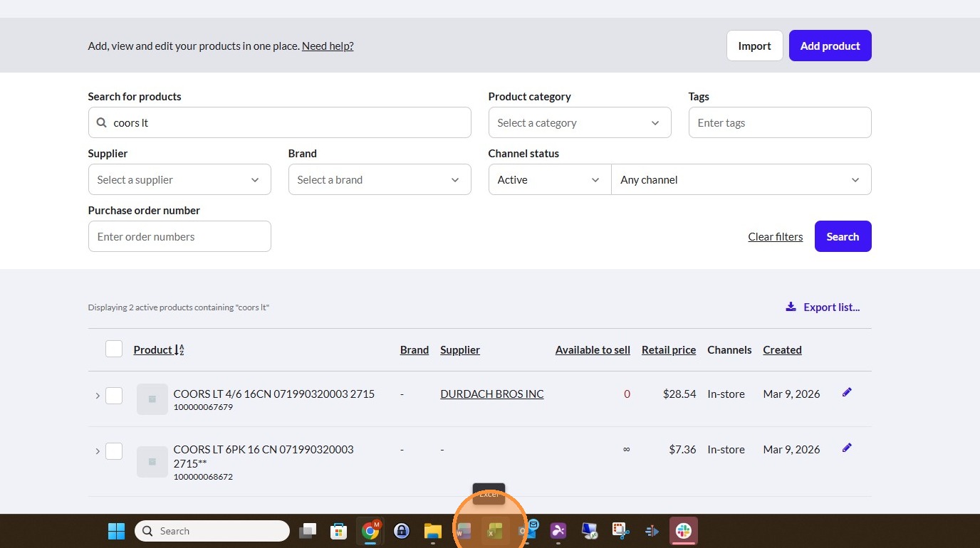The width and height of the screenshot is (980, 548).
Task: Click the download icon beside Export list
Action: tap(791, 307)
